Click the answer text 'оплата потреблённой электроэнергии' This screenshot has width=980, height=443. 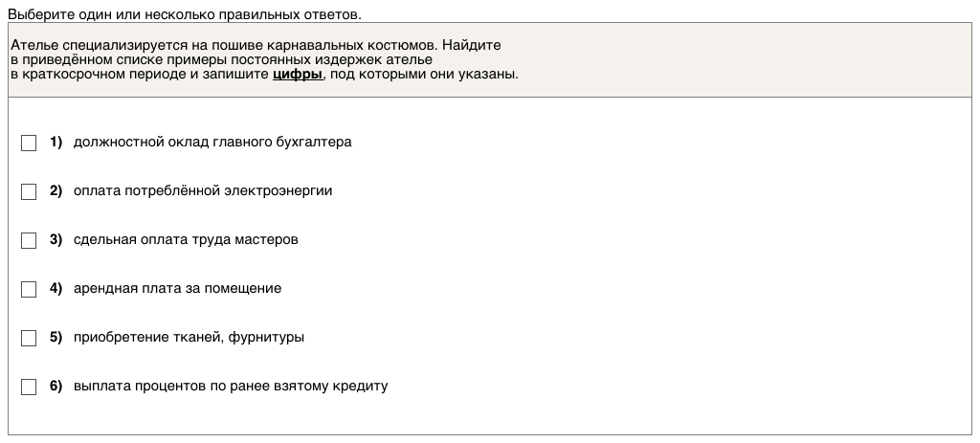pyautogui.click(x=203, y=190)
